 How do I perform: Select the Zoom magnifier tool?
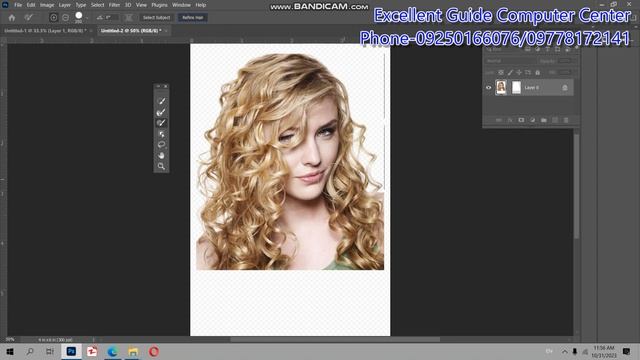pyautogui.click(x=161, y=166)
